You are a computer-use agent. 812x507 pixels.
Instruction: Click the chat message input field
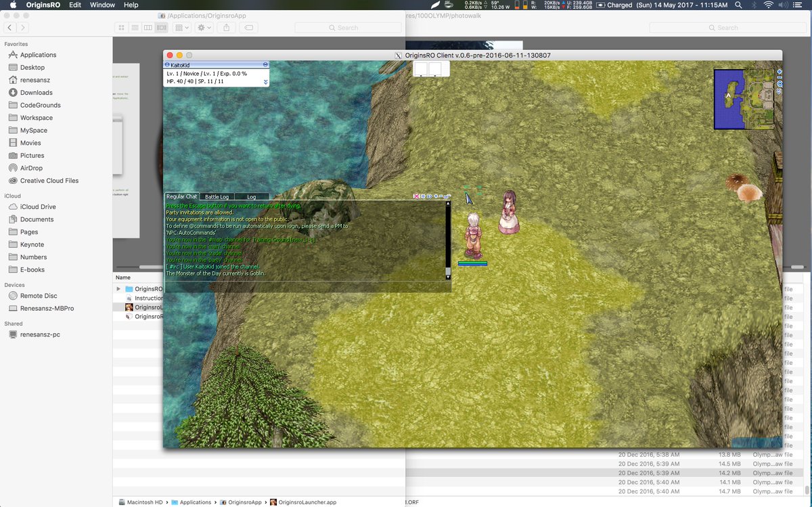(308, 286)
